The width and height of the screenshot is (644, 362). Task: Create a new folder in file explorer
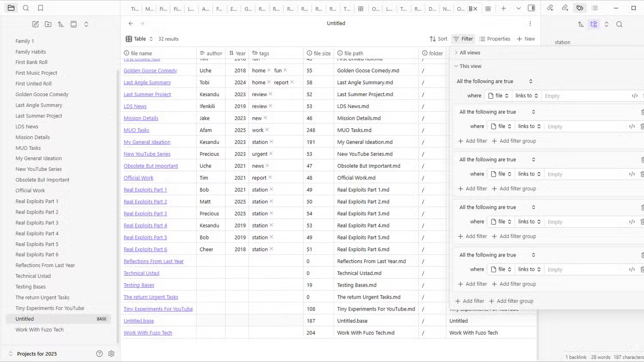[48, 24]
